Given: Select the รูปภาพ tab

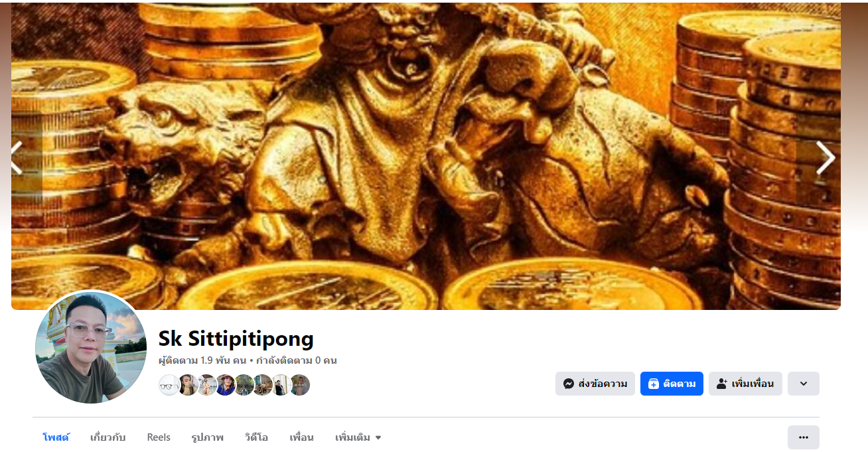Looking at the screenshot, I should point(207,437).
